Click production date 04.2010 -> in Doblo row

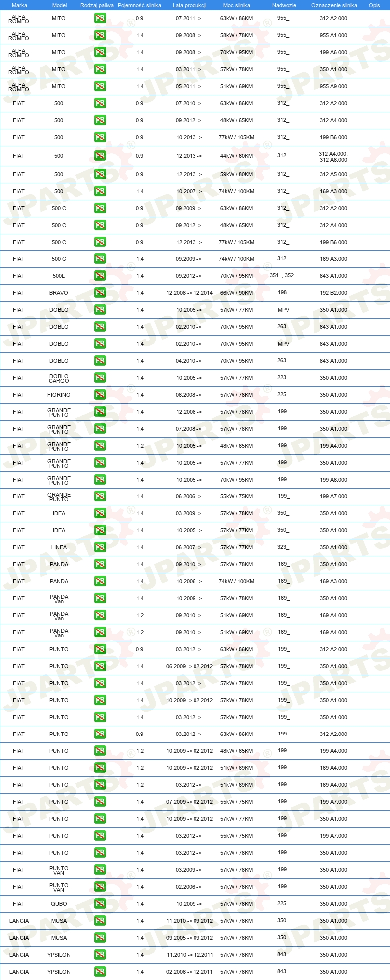pyautogui.click(x=189, y=361)
